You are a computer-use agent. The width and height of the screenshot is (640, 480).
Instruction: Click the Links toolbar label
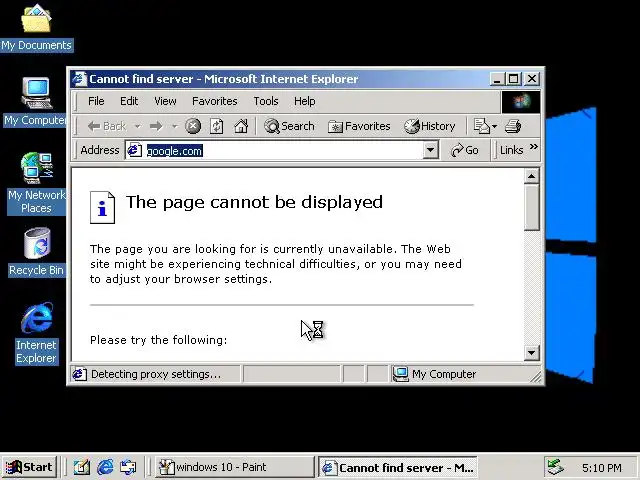click(x=511, y=150)
